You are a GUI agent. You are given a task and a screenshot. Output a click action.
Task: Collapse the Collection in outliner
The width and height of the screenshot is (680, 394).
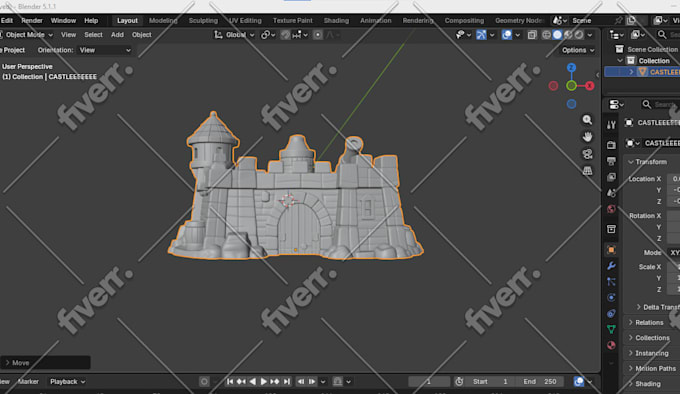(620, 61)
